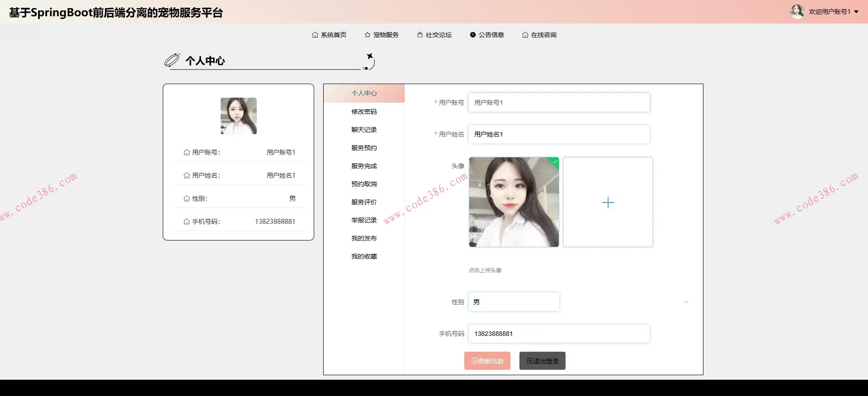Open the 公告信息 navigation item
The width and height of the screenshot is (868, 396).
point(487,35)
